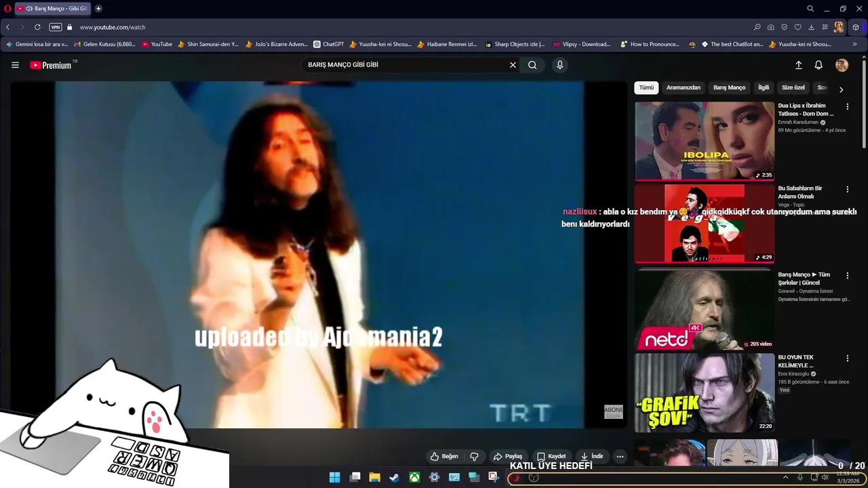Open Opera's search tabs magnifier
This screenshot has height=488, width=868.
pos(810,9)
